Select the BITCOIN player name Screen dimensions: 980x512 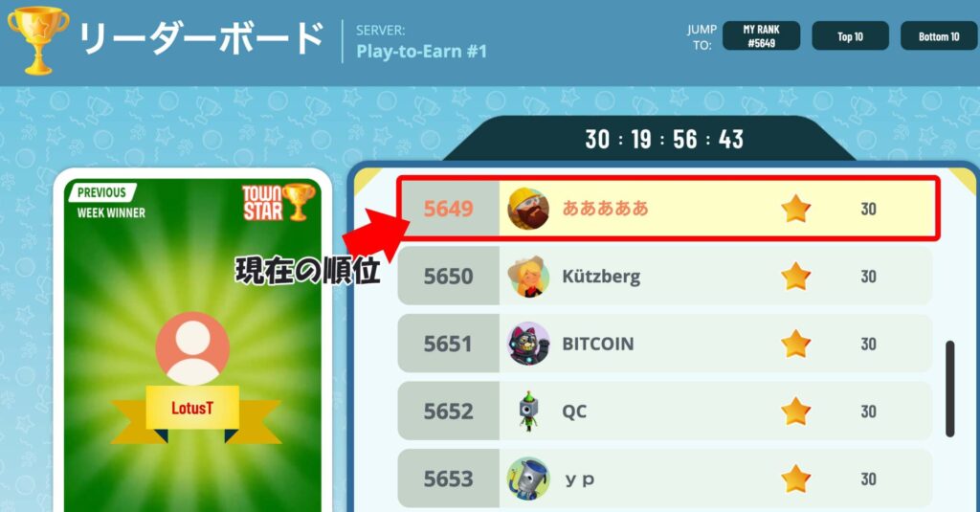(597, 344)
